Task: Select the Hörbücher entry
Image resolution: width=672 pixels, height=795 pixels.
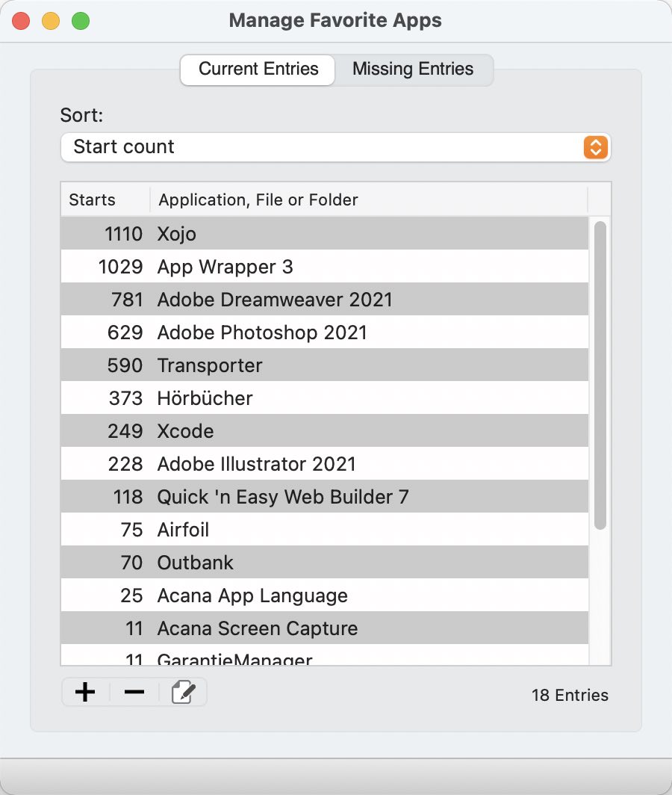Action: click(324, 398)
